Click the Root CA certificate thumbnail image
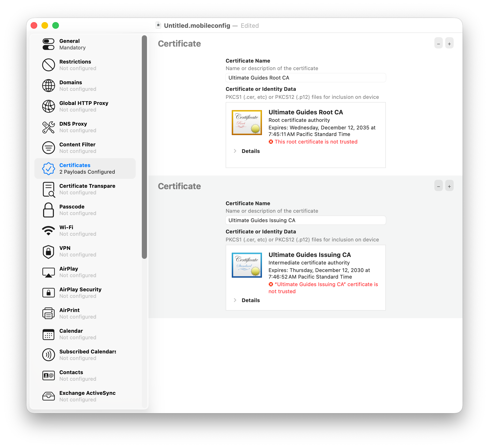489x448 pixels. [x=247, y=122]
